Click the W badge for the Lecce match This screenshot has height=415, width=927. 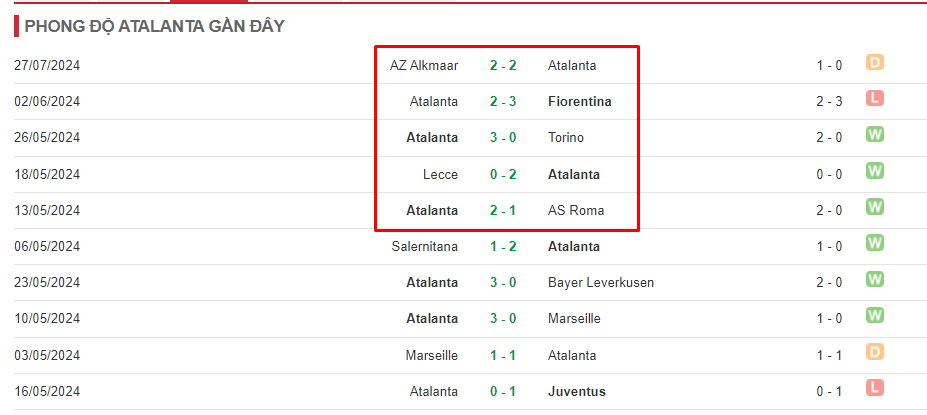874,171
